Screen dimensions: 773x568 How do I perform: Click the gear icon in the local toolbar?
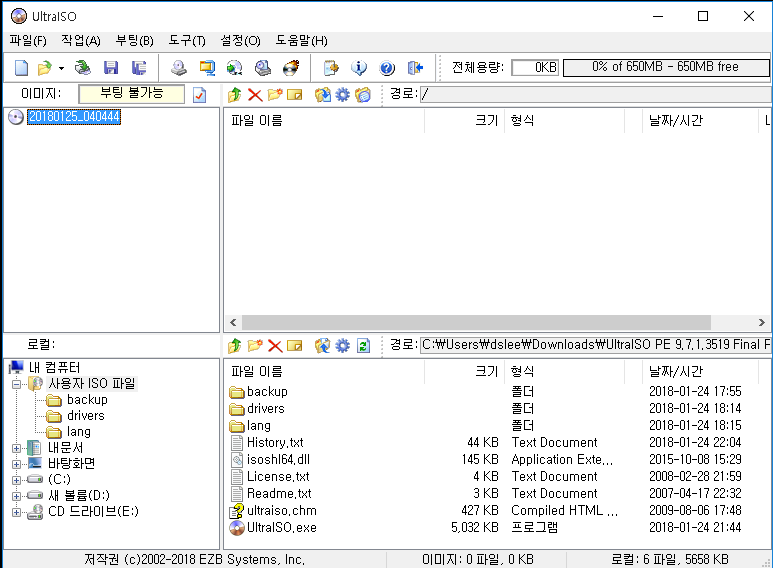(342, 346)
